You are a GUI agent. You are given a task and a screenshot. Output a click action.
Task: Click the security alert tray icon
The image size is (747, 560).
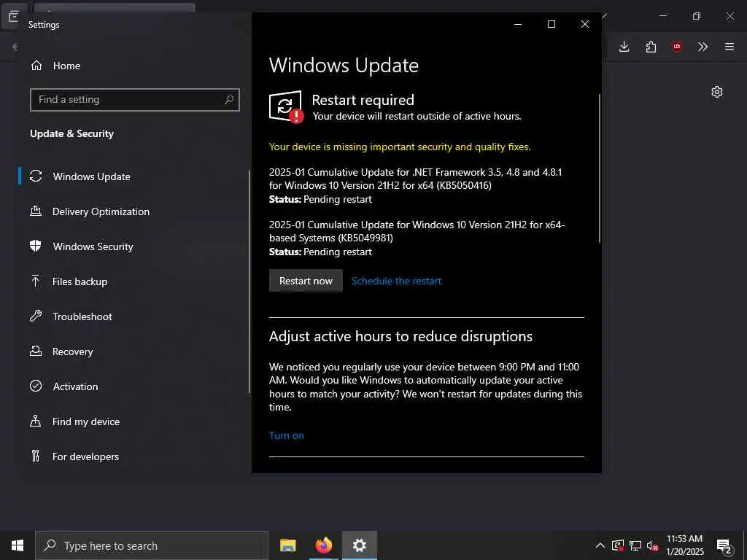(x=618, y=545)
